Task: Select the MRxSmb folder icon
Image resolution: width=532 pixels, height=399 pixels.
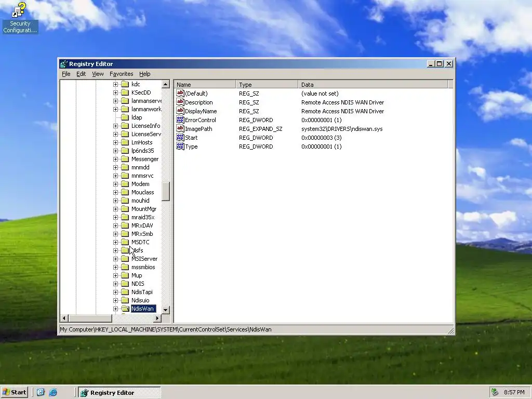Action: [125, 234]
